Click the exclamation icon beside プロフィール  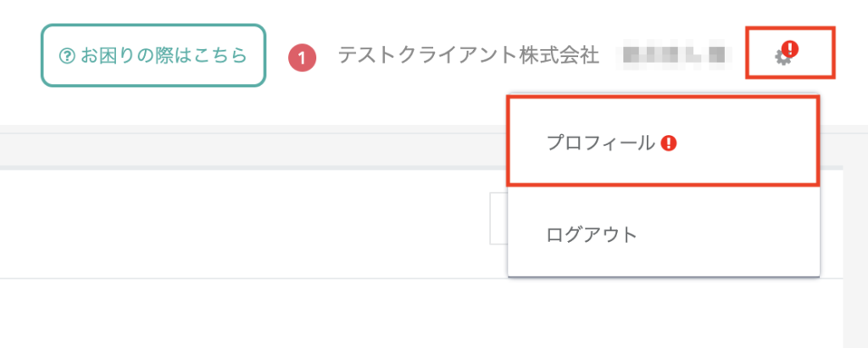[669, 143]
